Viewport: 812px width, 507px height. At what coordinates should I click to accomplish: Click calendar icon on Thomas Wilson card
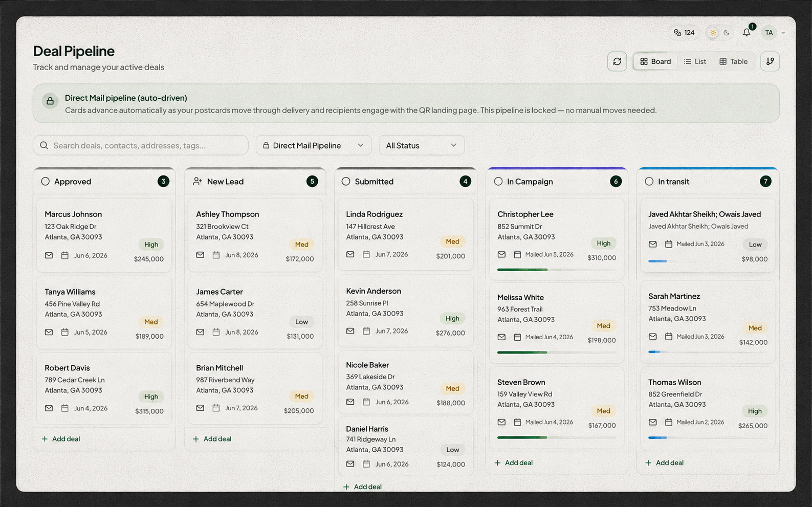[x=668, y=422]
